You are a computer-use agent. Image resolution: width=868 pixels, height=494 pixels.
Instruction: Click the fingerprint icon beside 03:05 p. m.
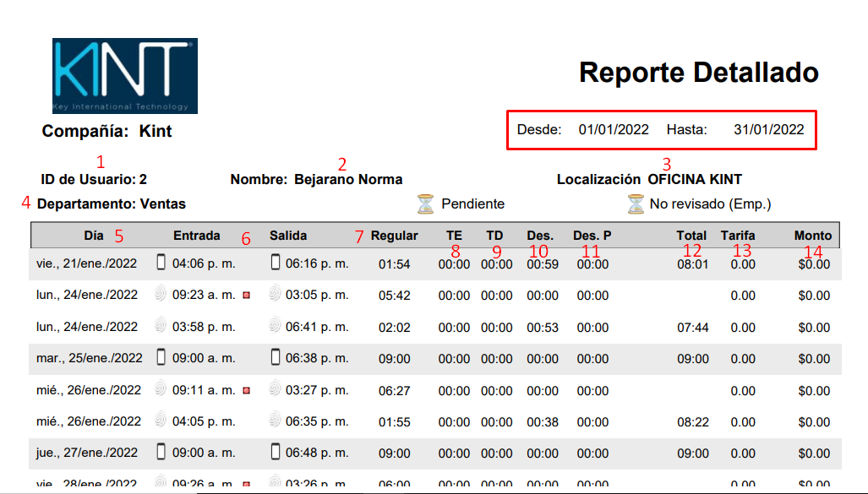coord(275,296)
